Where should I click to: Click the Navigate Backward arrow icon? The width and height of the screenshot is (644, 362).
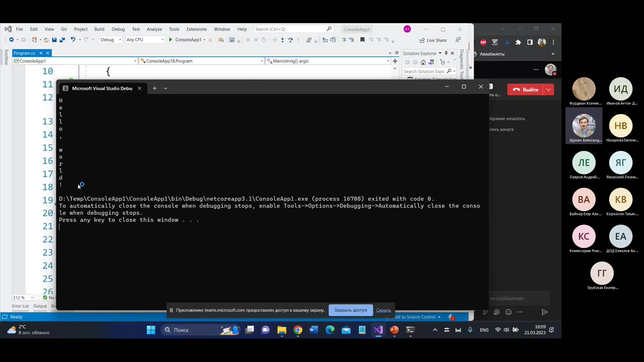pyautogui.click(x=11, y=40)
